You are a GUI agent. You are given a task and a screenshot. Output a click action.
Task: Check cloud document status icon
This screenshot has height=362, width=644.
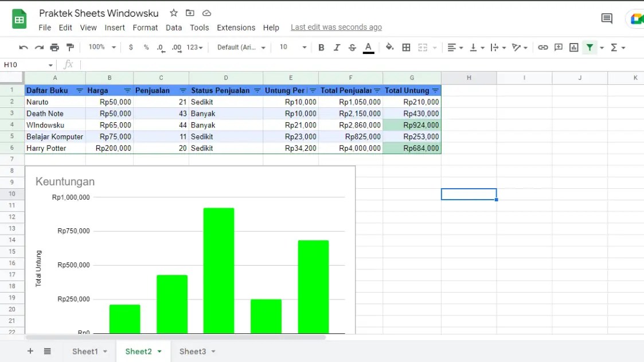point(206,13)
